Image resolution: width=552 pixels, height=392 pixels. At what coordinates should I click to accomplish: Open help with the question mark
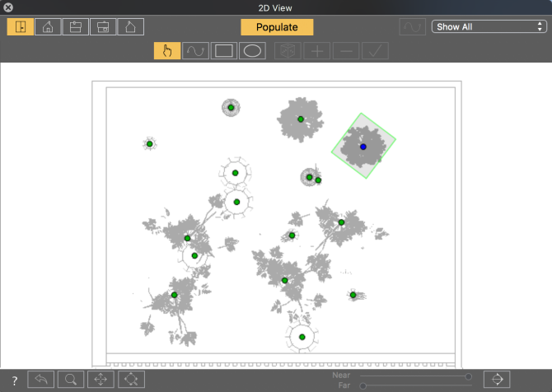15,380
